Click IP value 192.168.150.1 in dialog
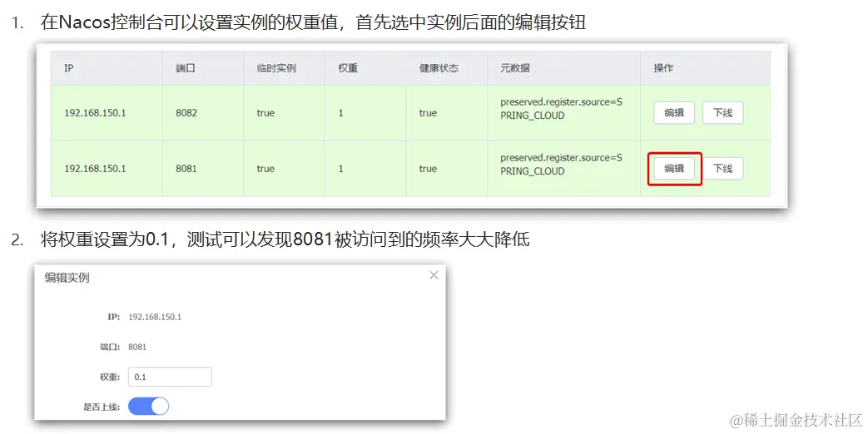 pyautogui.click(x=155, y=317)
